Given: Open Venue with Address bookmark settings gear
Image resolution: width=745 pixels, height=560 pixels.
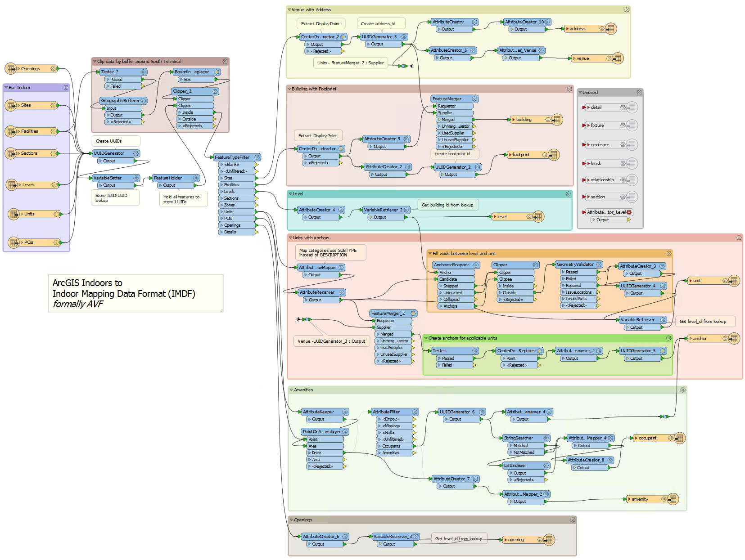Looking at the screenshot, I should (x=626, y=9).
